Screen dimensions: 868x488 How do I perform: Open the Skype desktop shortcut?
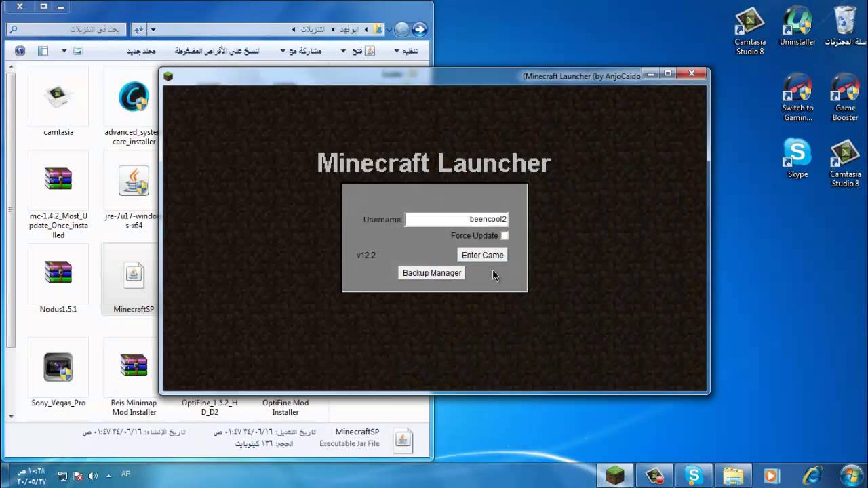click(x=797, y=159)
